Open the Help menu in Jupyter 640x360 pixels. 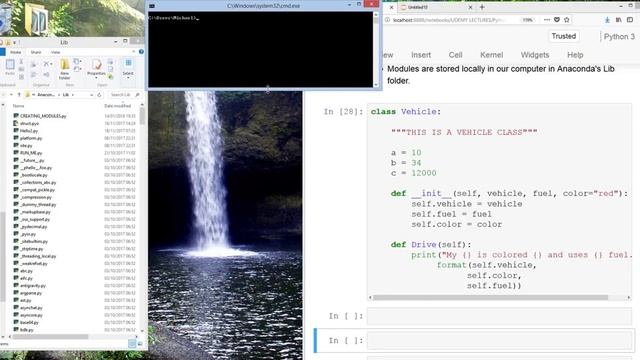tap(575, 55)
